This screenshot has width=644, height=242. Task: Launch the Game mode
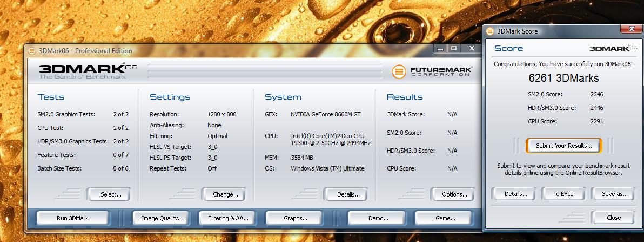(445, 218)
